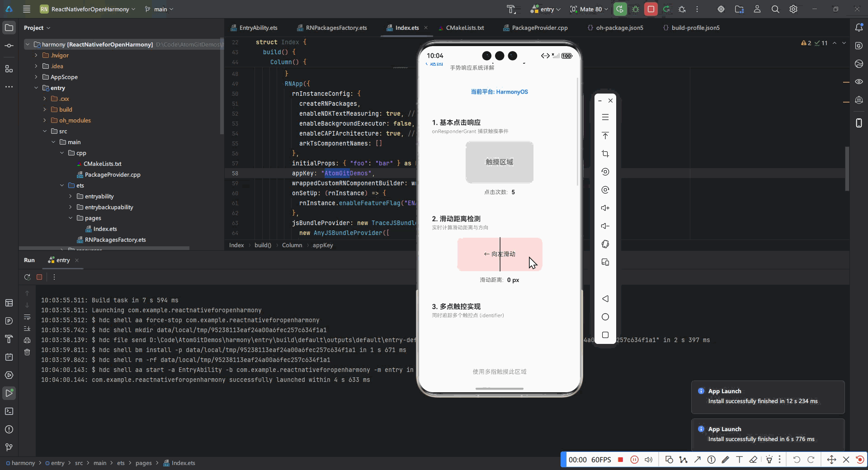Expand the .hvigor folder

36,55
